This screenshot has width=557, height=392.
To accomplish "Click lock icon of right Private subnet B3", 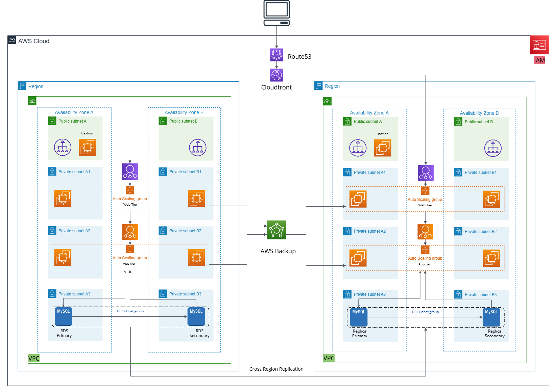I will 458,294.
